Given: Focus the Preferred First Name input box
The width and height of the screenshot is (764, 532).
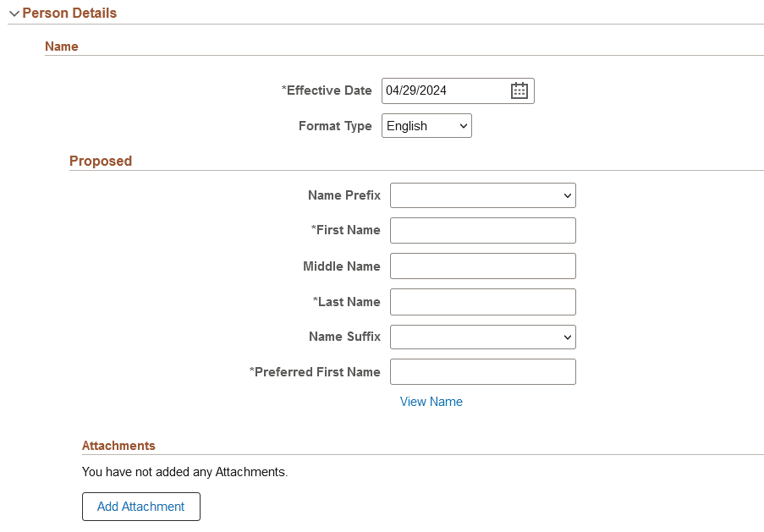Looking at the screenshot, I should (482, 372).
